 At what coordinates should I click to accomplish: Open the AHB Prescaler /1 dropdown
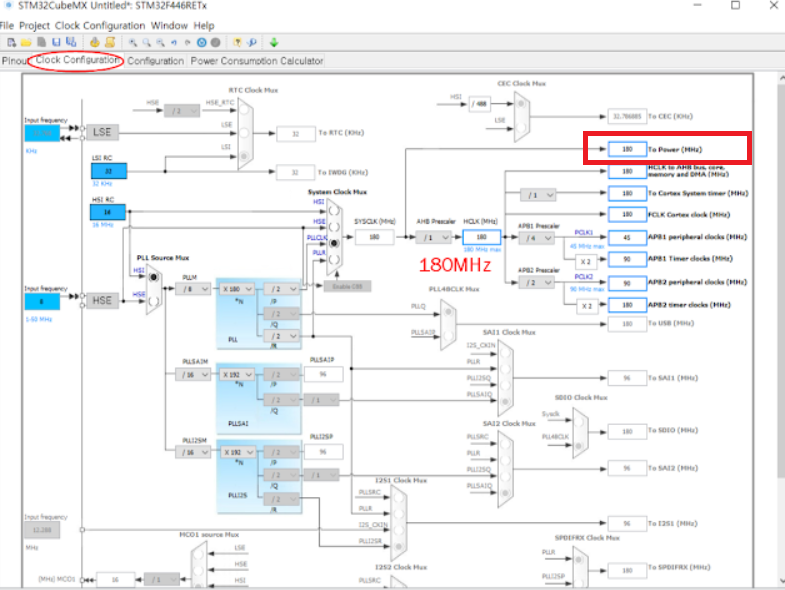tap(434, 237)
